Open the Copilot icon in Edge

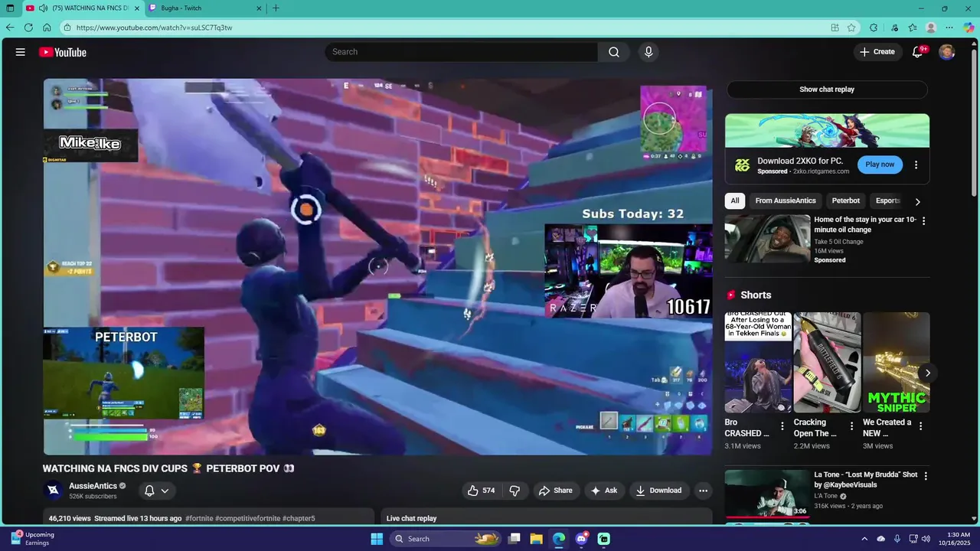coord(969,28)
